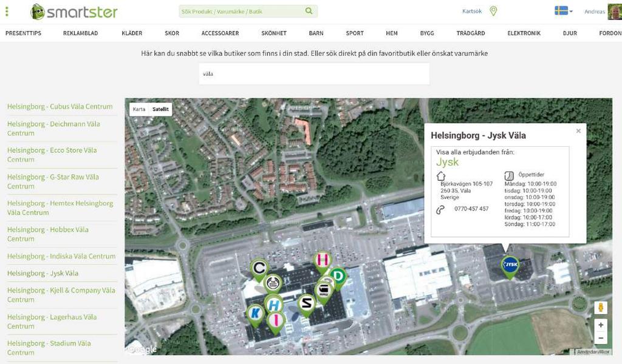Click the search magnifier icon
622x364 pixels.
[x=309, y=11]
